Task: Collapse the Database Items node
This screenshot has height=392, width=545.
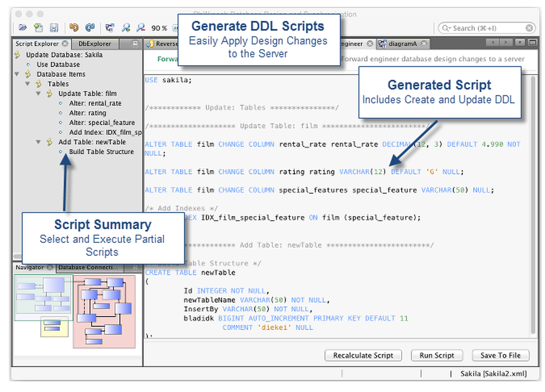Action: [x=17, y=74]
